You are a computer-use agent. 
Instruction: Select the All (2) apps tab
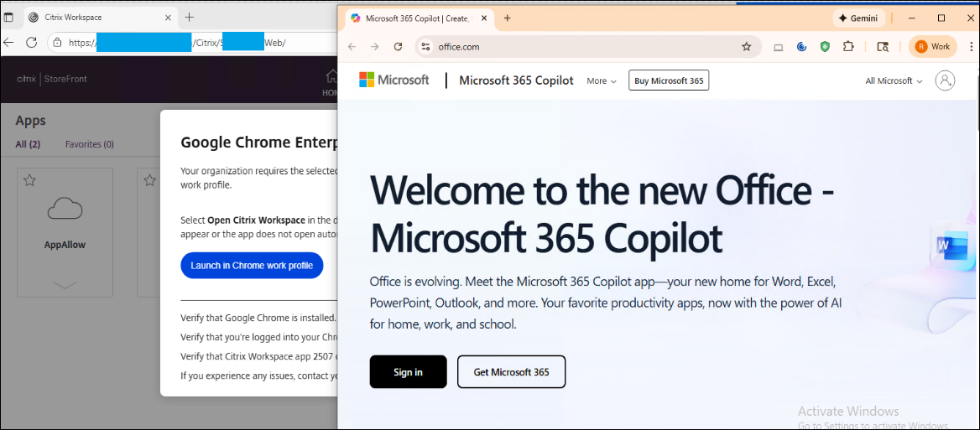tap(28, 144)
